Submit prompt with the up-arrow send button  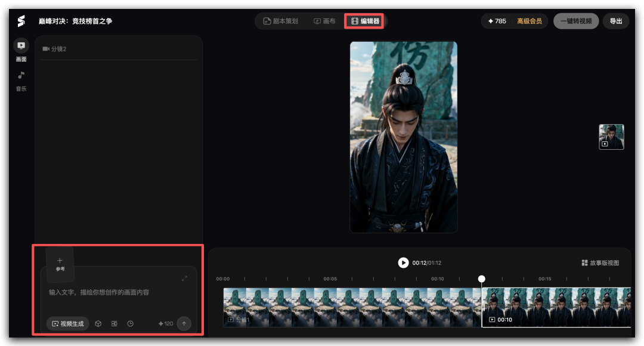(x=184, y=324)
